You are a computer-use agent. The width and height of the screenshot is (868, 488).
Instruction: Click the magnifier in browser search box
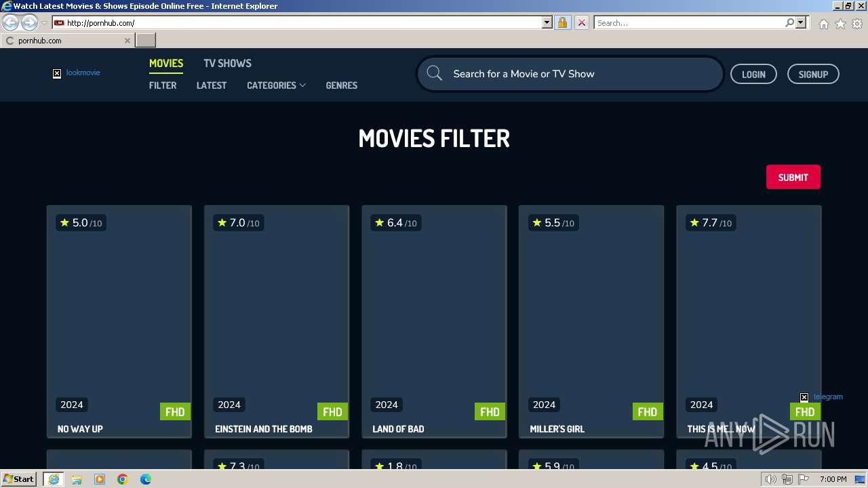789,22
